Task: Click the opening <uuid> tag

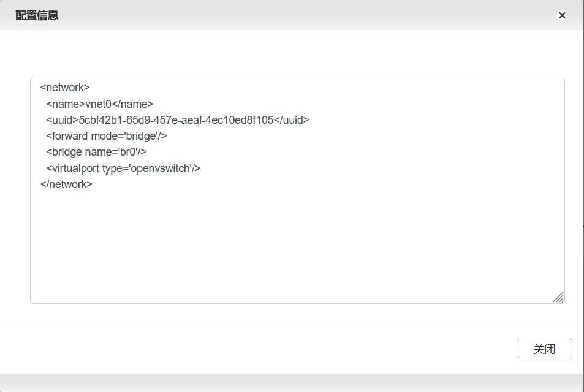Action: point(63,120)
